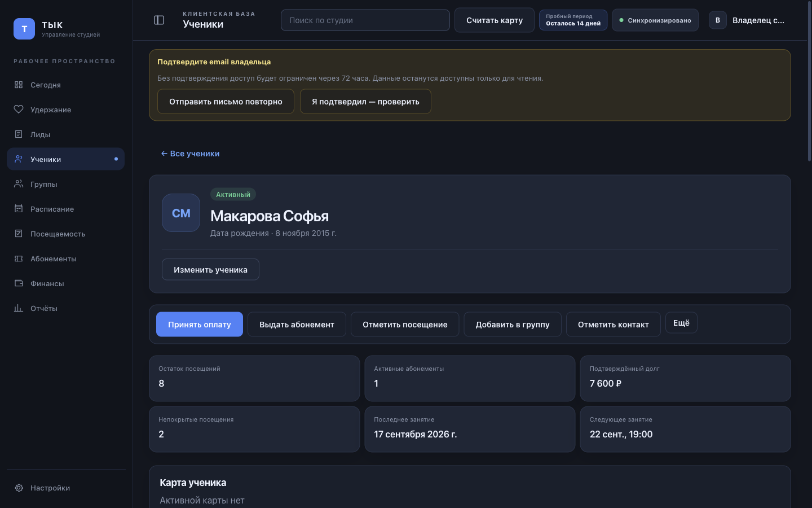The height and width of the screenshot is (508, 812).
Task: Click Я подтвердил — проверить button
Action: pyautogui.click(x=365, y=102)
